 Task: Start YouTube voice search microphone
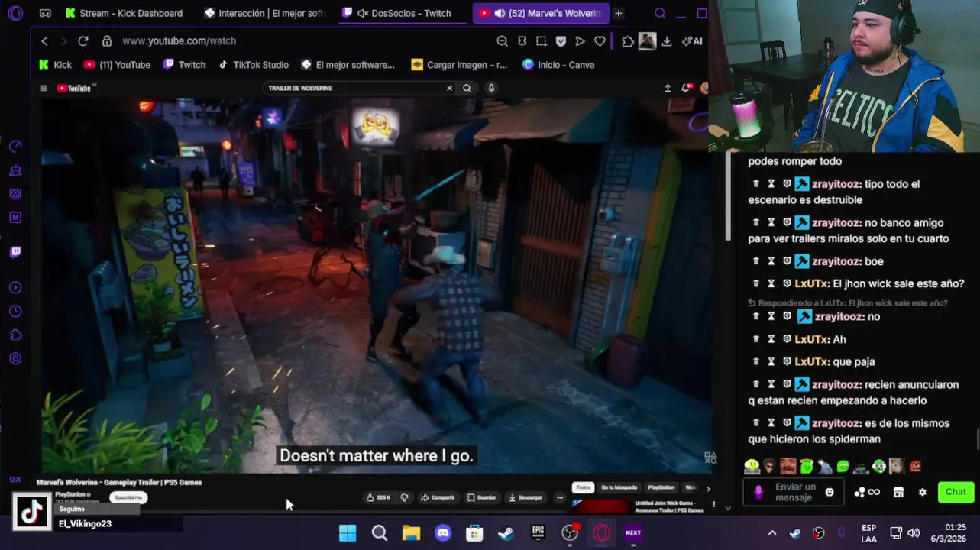pos(491,88)
